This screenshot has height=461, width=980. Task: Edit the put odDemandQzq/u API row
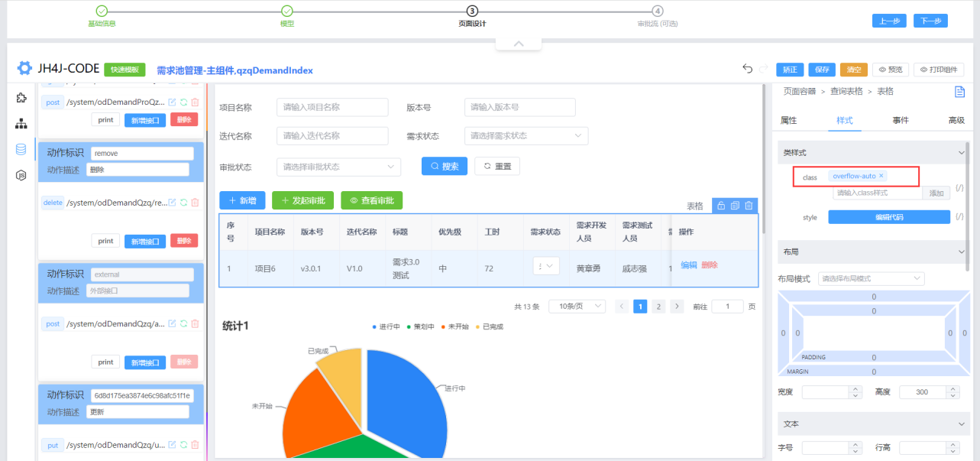[x=172, y=444]
